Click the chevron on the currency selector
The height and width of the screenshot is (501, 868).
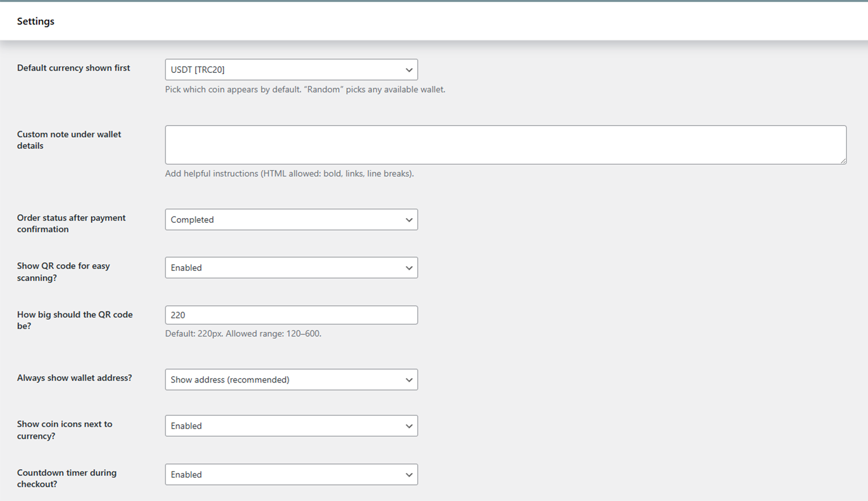point(409,69)
